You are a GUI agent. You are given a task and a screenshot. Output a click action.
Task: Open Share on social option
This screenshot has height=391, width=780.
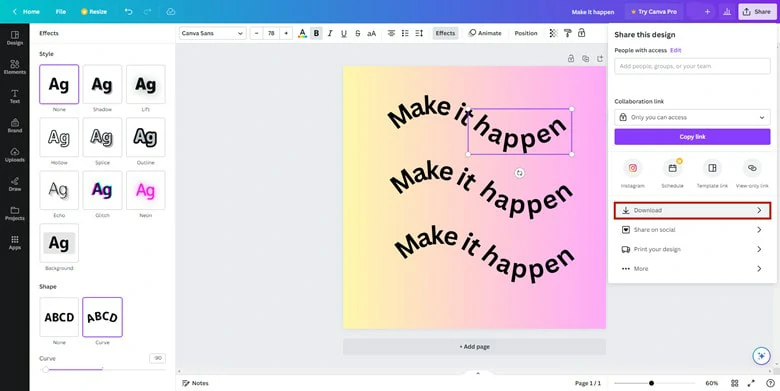click(x=692, y=230)
